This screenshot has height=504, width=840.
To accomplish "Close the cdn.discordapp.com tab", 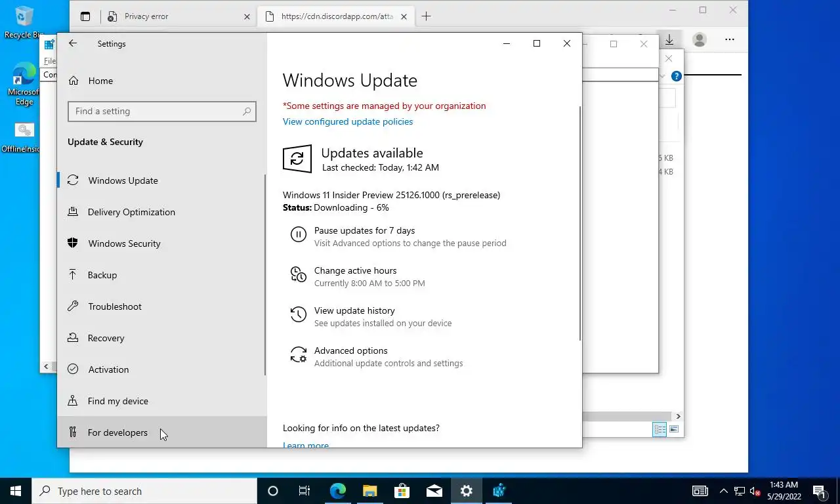I will tap(404, 16).
